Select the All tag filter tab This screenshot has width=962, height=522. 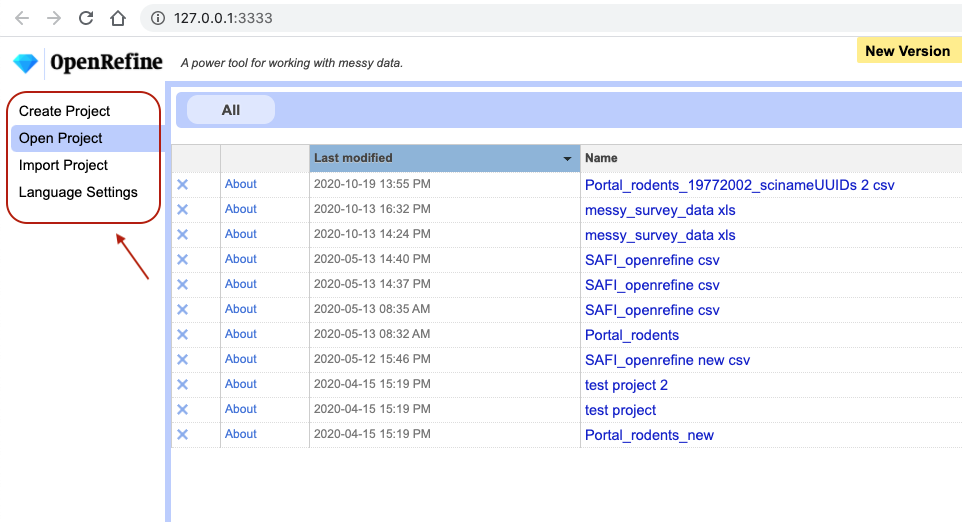231,110
